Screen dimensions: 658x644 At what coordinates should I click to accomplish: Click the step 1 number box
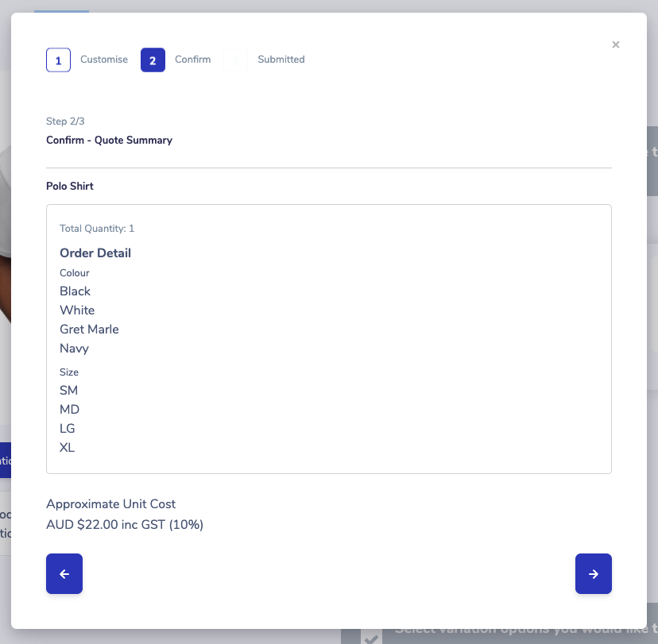pyautogui.click(x=58, y=60)
